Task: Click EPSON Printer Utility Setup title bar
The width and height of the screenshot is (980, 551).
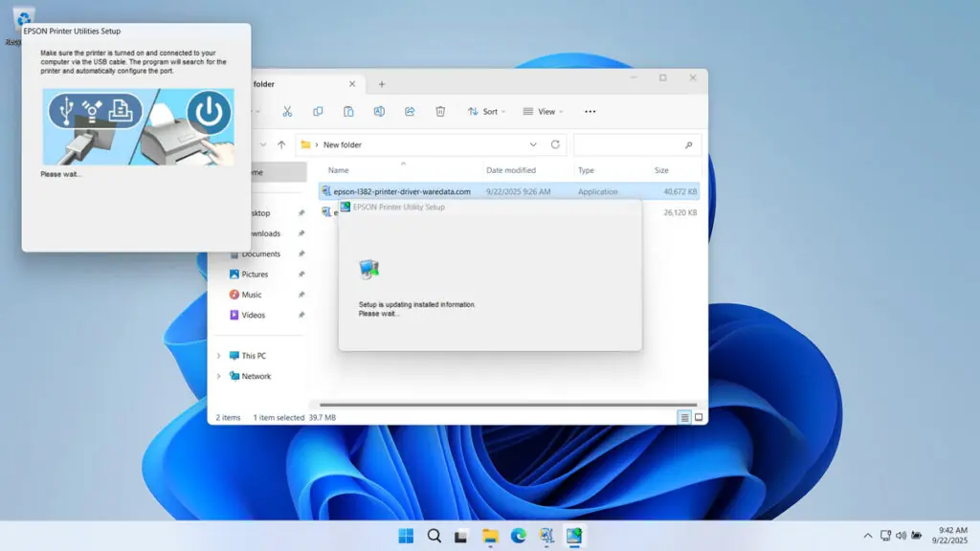Action: pyautogui.click(x=490, y=207)
